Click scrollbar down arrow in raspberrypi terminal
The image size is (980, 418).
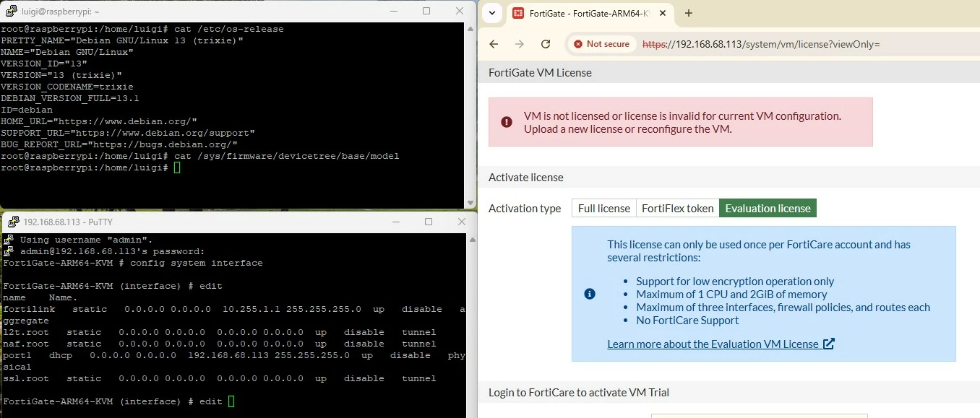(470, 203)
